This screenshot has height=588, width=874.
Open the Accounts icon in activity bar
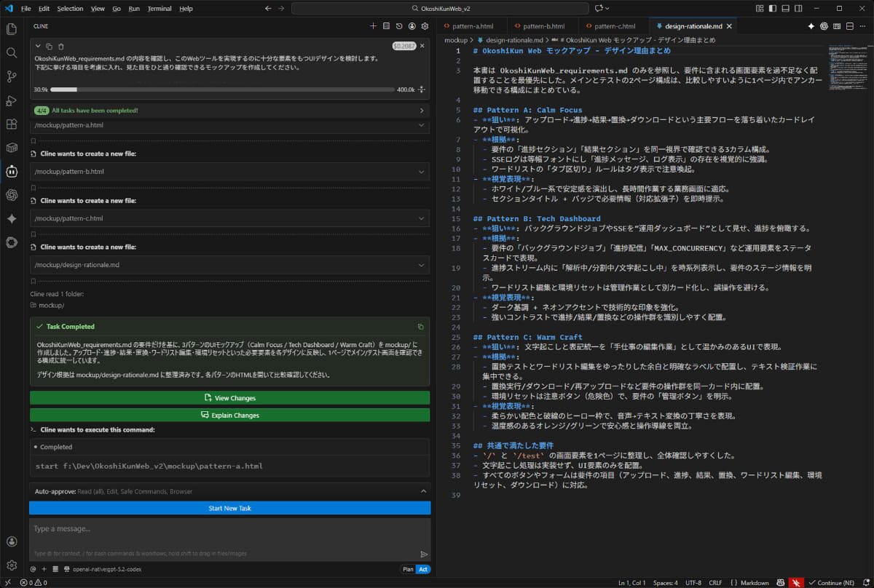tap(12, 541)
